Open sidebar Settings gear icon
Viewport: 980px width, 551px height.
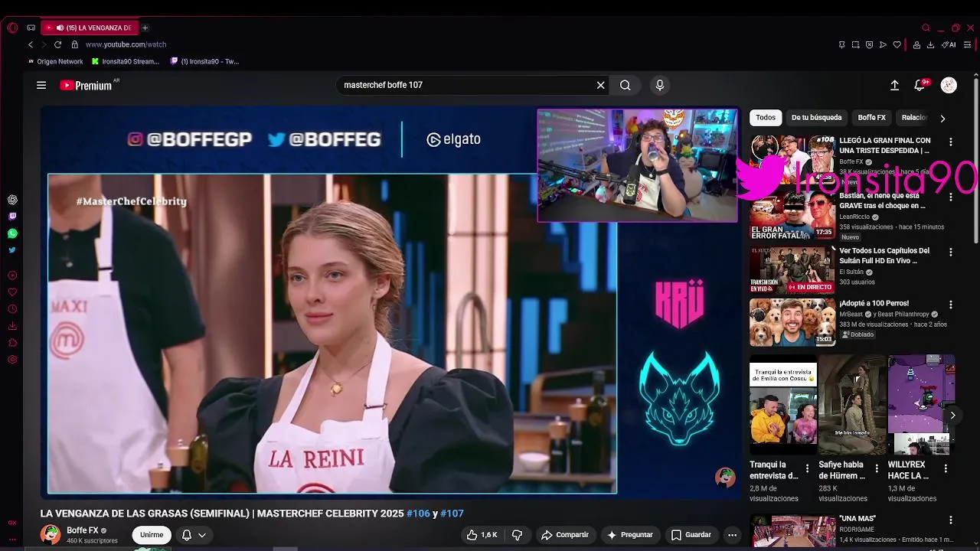[12, 360]
